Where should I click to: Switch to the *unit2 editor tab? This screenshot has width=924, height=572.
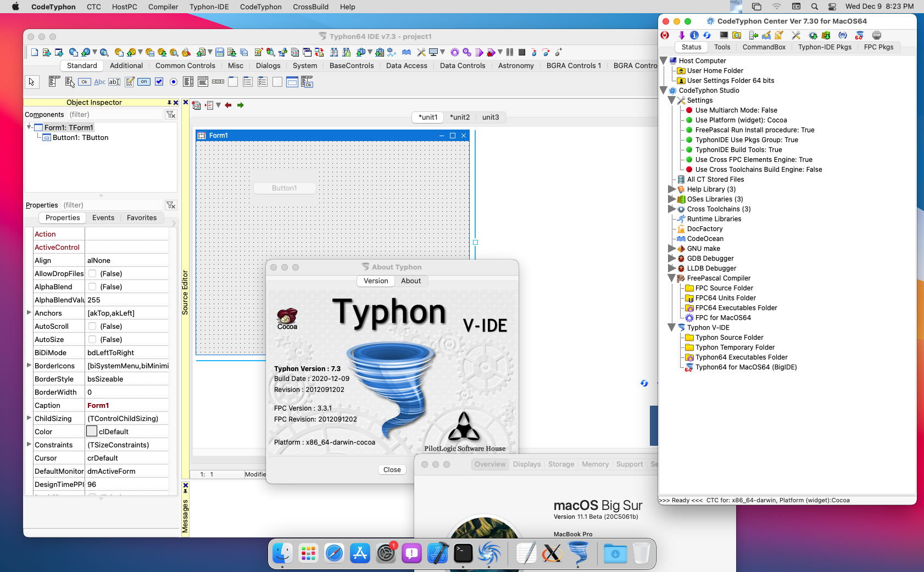click(x=460, y=117)
